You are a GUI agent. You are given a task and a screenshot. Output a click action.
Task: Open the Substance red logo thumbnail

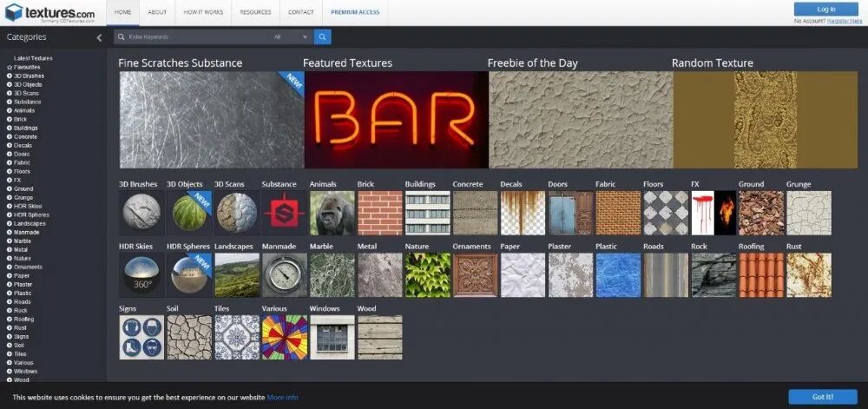(x=285, y=213)
